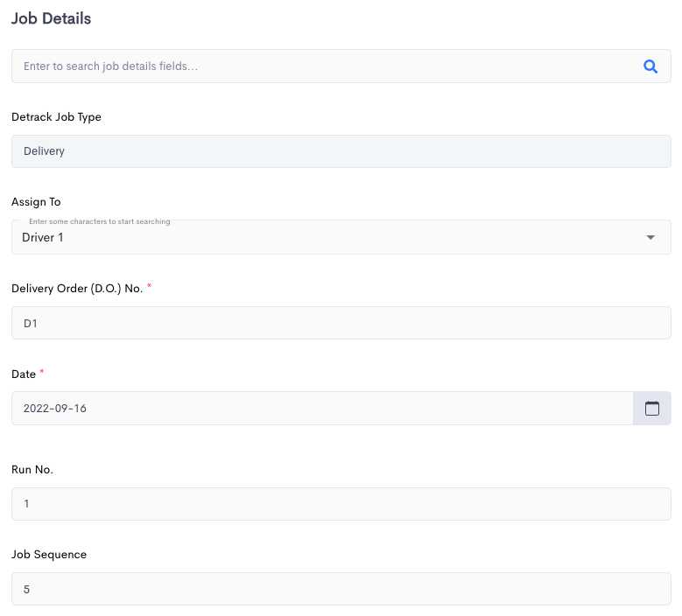This screenshot has height=616, width=682.
Task: Click the Job Details heading
Action: pos(52,18)
